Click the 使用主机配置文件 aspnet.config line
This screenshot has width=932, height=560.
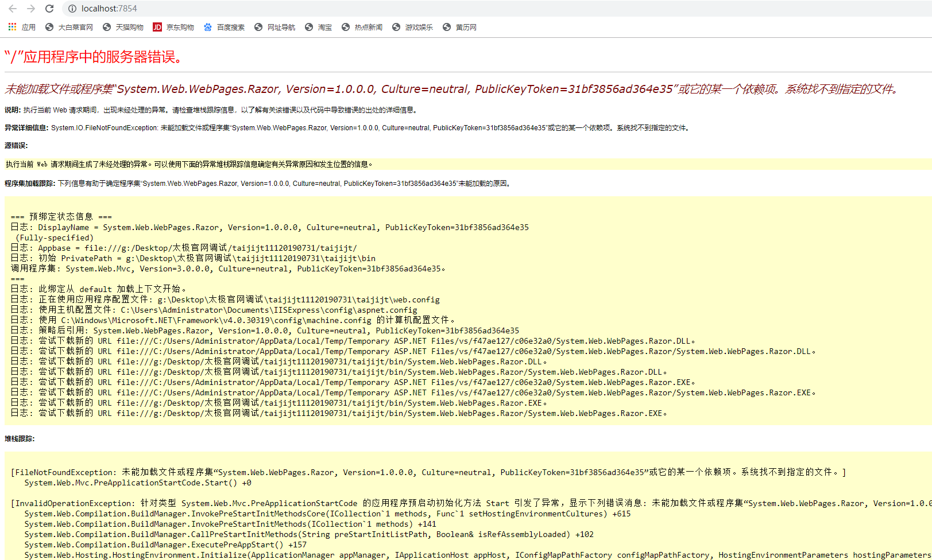[214, 310]
